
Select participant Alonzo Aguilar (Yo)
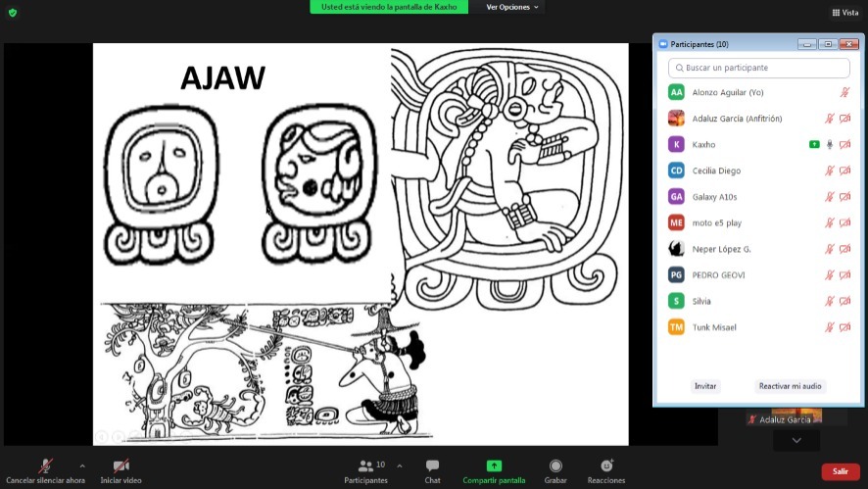pyautogui.click(x=758, y=92)
